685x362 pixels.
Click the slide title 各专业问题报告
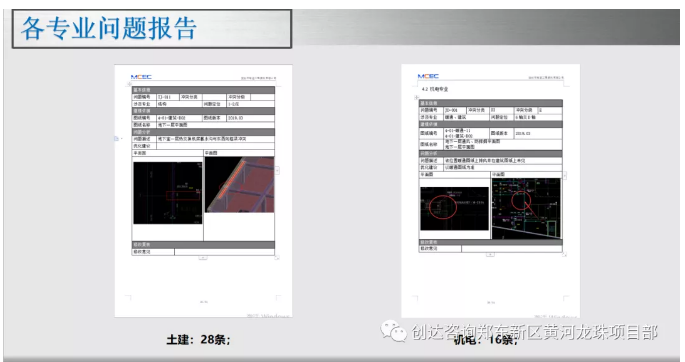[109, 28]
